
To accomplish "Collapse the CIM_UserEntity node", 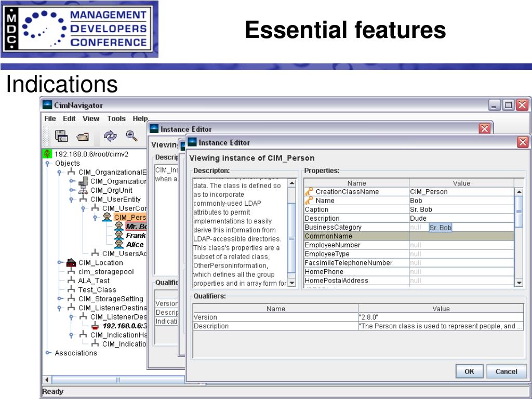I will [72, 199].
